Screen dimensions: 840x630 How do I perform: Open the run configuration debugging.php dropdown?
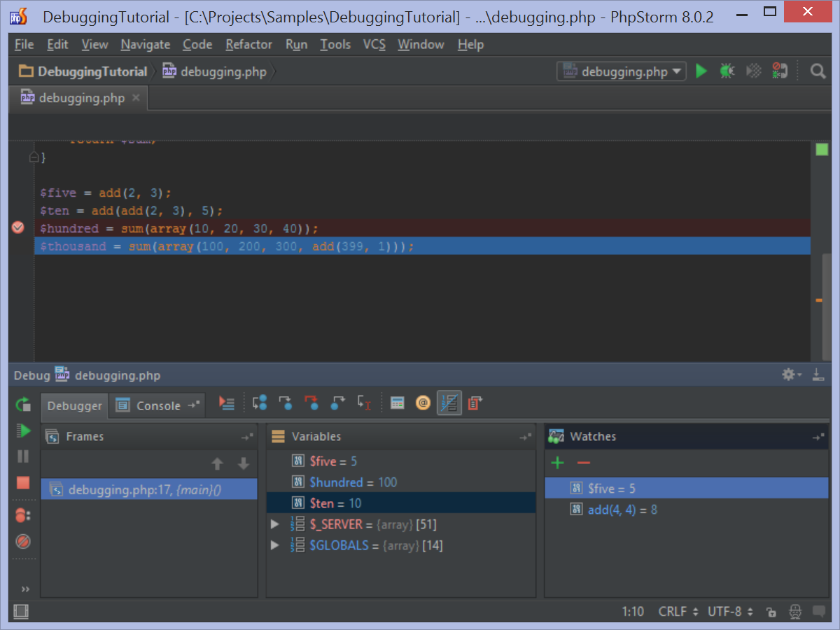coord(621,71)
